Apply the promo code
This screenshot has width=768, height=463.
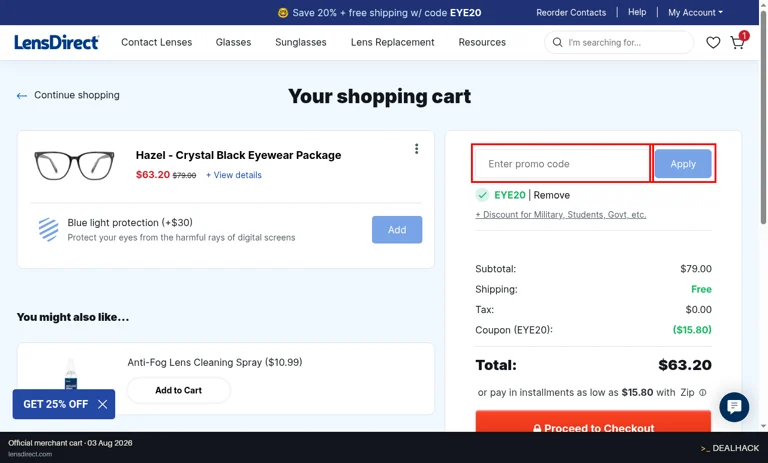[683, 164]
